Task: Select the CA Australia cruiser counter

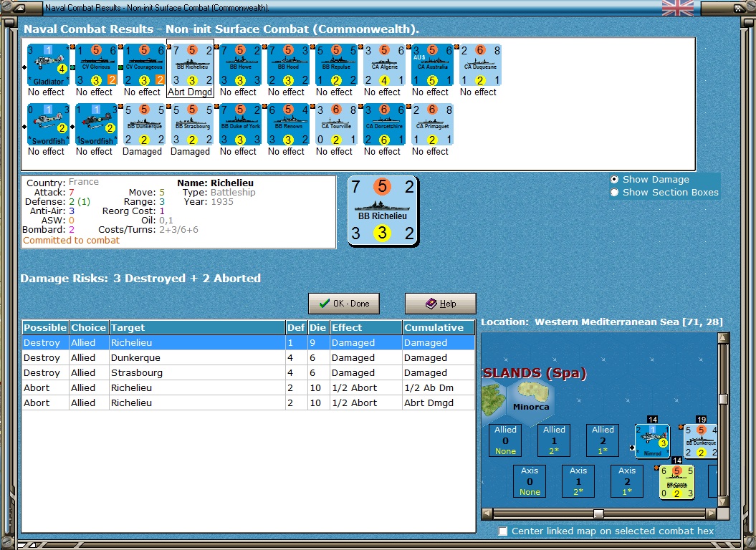Action: coord(433,65)
